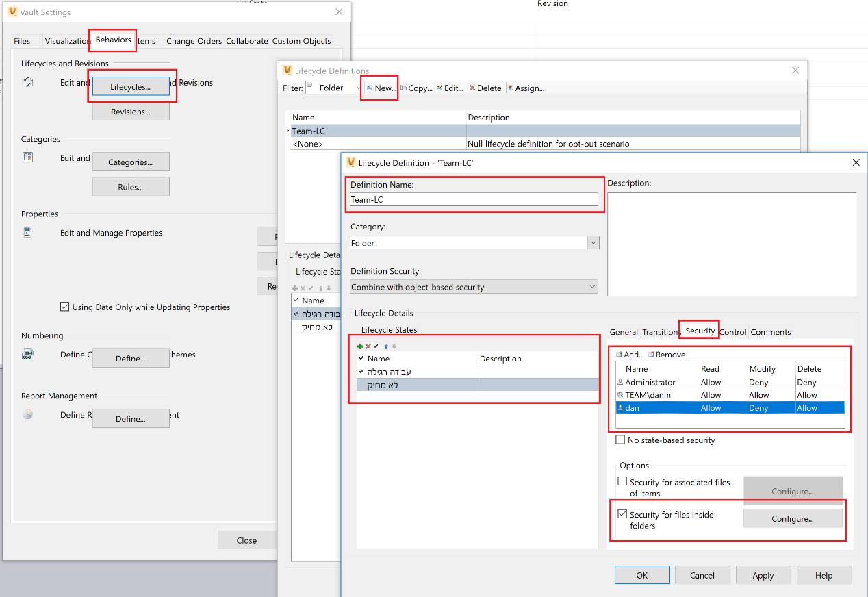Switch to the General tab in Lifecycle Details
This screenshot has width=868, height=597.
(x=624, y=332)
